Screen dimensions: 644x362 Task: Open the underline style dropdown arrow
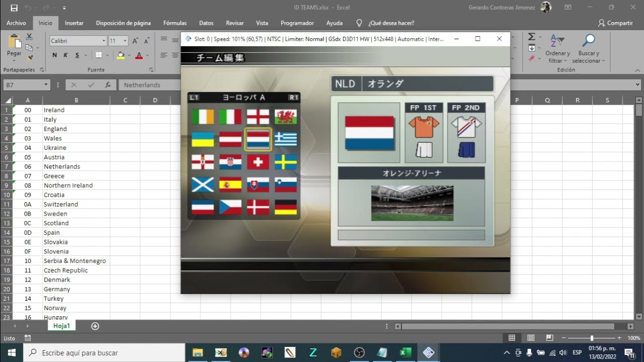[86, 55]
